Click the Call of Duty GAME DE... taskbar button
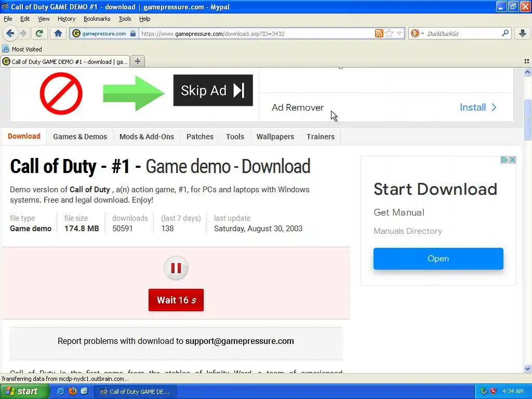This screenshot has height=399, width=532. (x=135, y=392)
